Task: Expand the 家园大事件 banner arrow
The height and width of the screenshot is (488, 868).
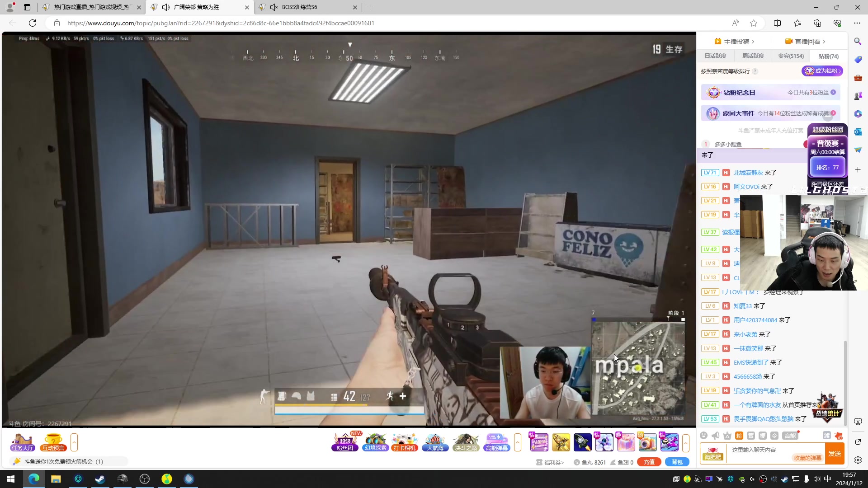Action: click(x=833, y=113)
